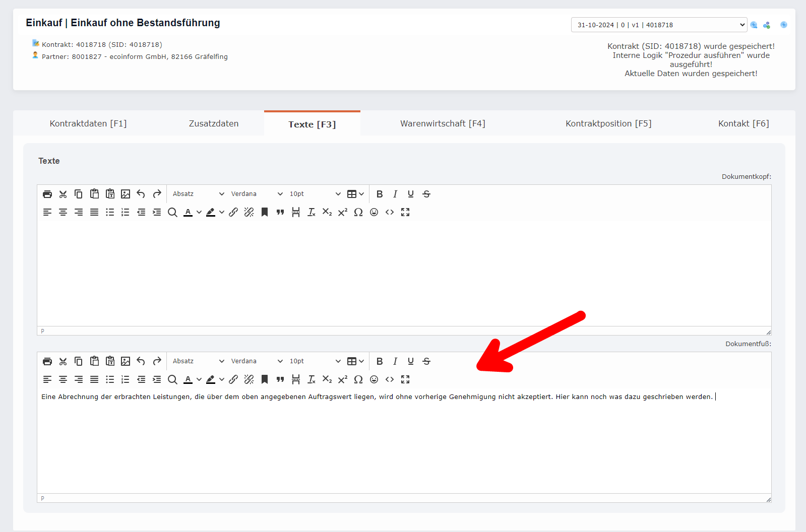Viewport: 806px width, 532px height.
Task: Insert special character in Dokumentfuß editor
Action: [358, 379]
